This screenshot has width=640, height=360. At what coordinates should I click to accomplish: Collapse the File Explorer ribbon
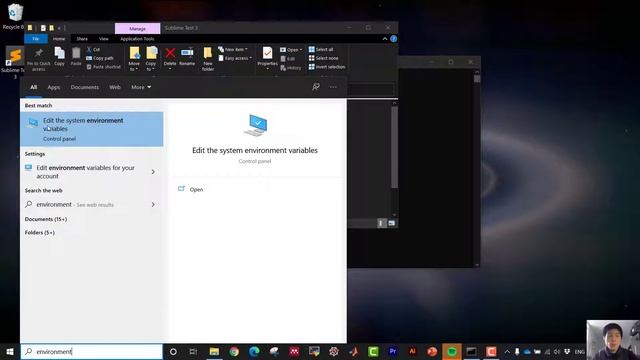point(384,39)
